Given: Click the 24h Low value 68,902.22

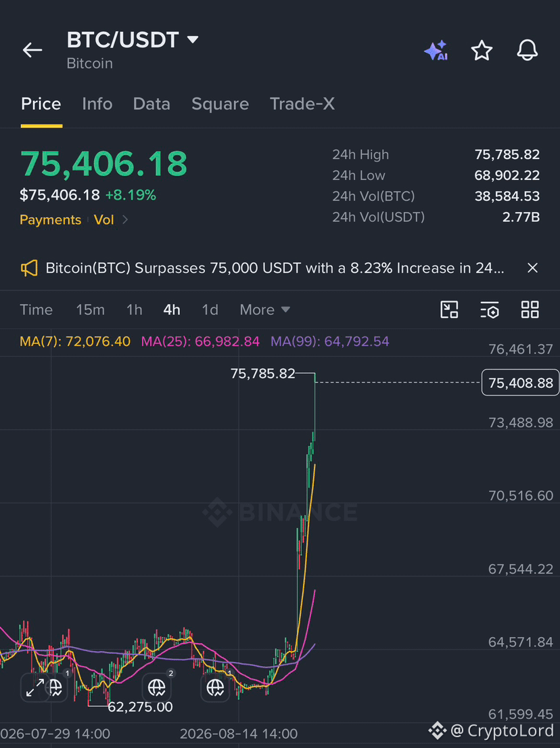Looking at the screenshot, I should pos(507,175).
